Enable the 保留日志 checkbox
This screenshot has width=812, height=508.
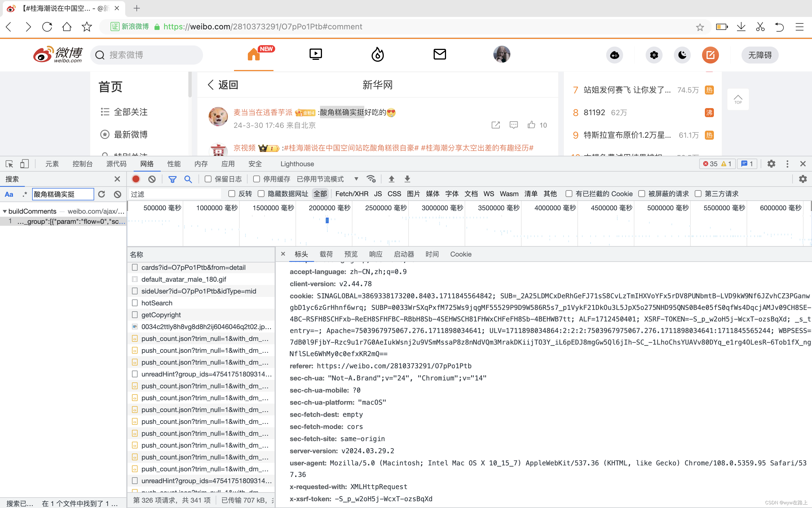tap(208, 179)
